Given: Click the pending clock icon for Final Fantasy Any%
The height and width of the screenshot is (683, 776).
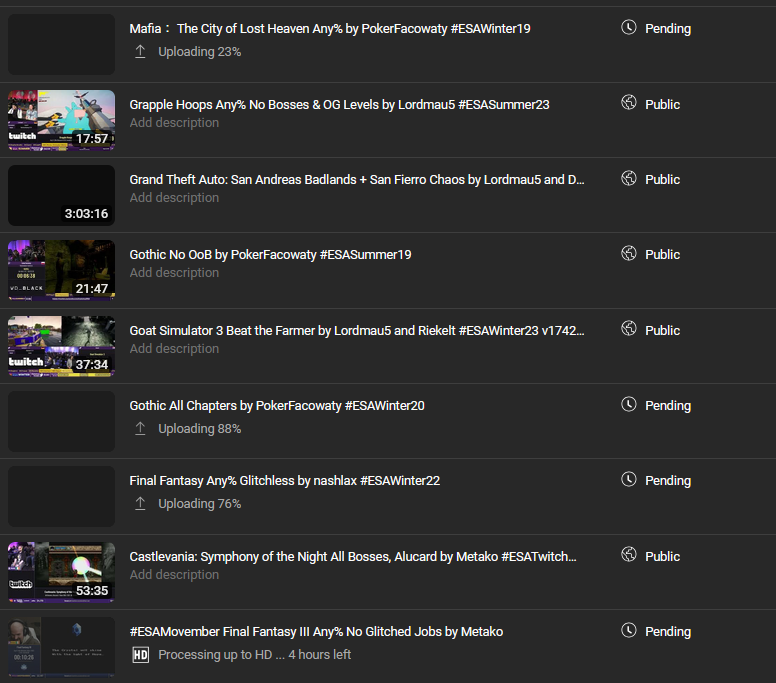Looking at the screenshot, I should click(629, 479).
